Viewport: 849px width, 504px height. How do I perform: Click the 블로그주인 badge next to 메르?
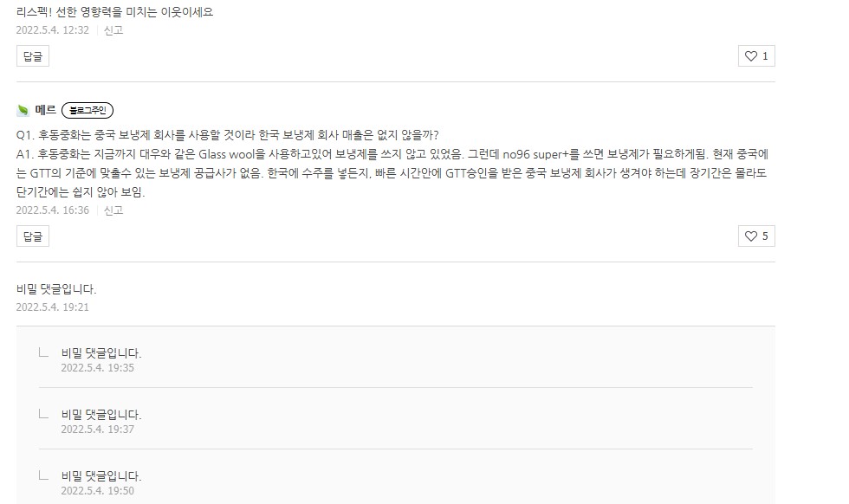[x=87, y=111]
